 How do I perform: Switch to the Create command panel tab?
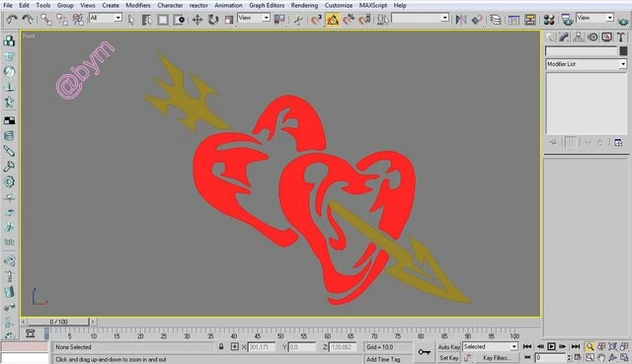coord(550,37)
